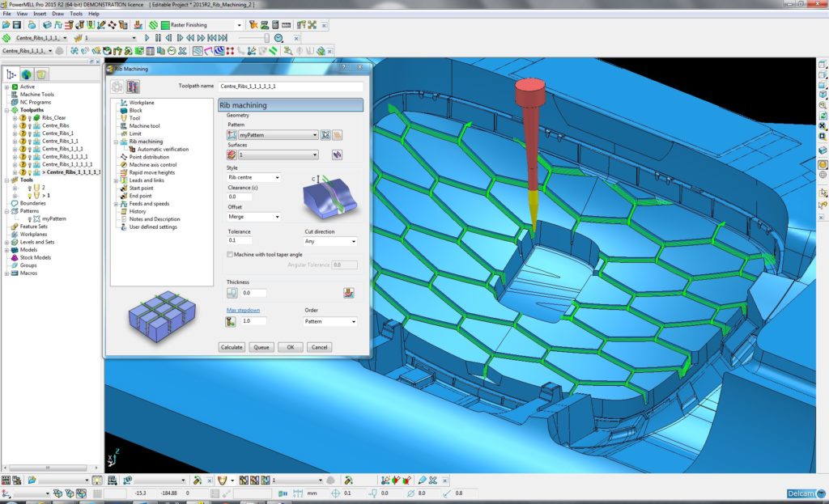Open the Tools menu

pos(76,14)
